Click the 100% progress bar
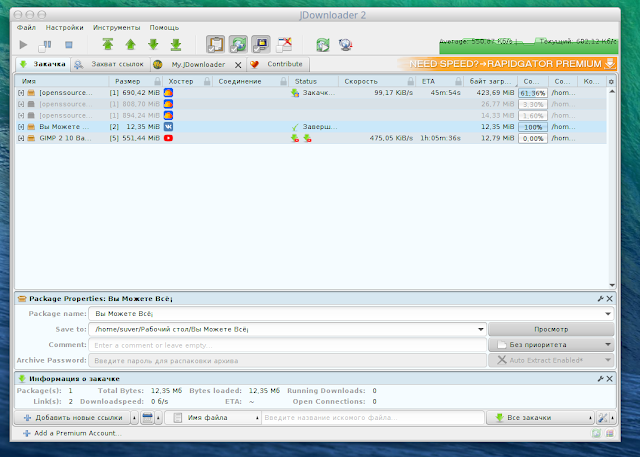The image size is (640, 457). coord(533,127)
